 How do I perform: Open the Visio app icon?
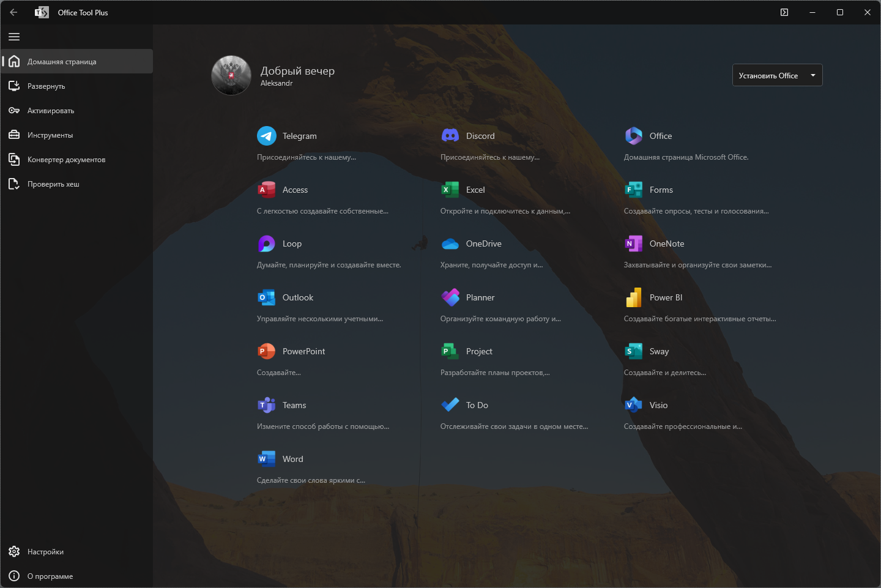point(634,405)
